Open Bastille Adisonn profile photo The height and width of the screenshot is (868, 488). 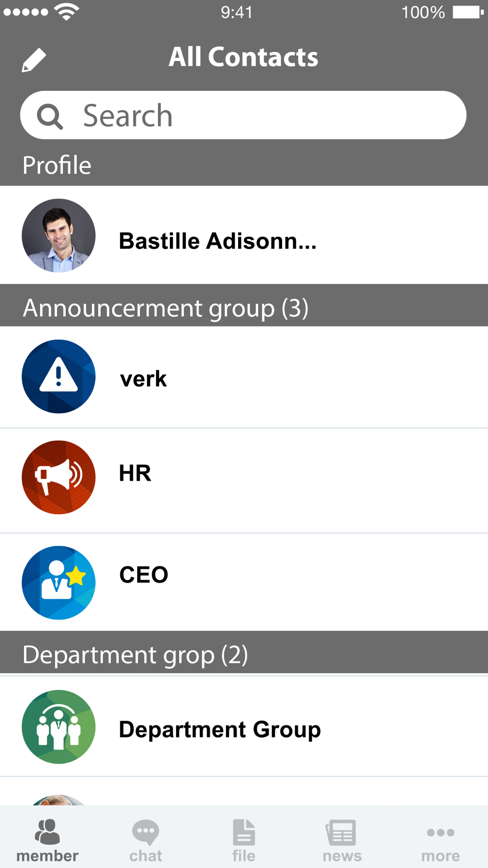pos(59,235)
